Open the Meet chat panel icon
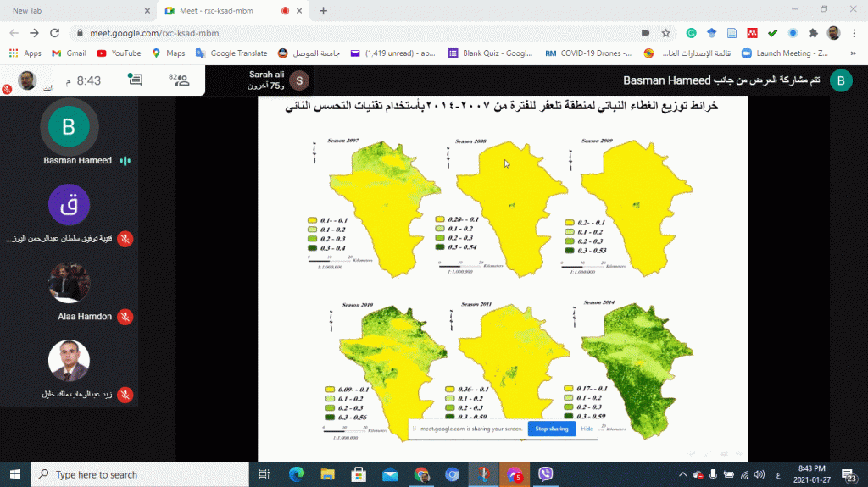Image resolution: width=868 pixels, height=487 pixels. [135, 80]
